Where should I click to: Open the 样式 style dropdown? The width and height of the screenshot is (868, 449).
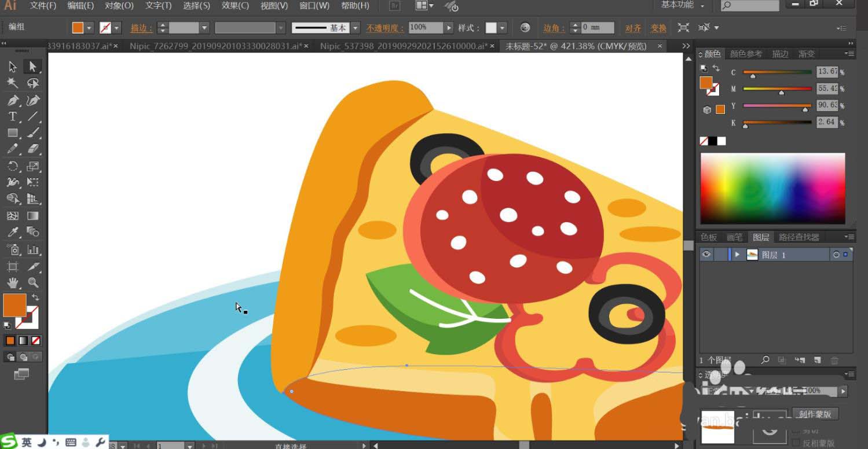coord(502,28)
